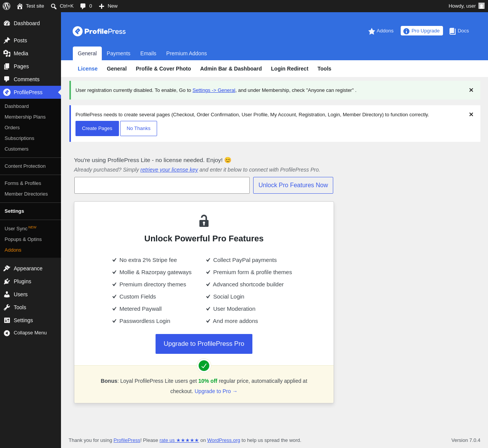Open Docs book icon in header

(x=453, y=31)
